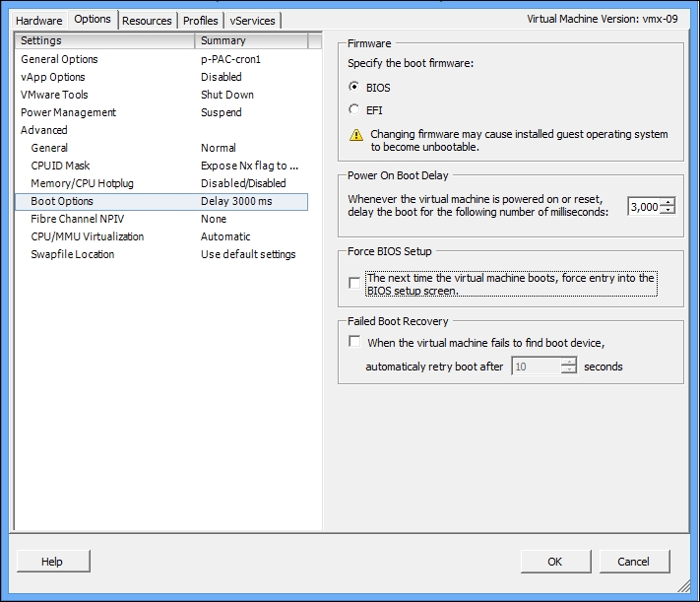Screen dimensions: 700x602
Task: Switch to the vServices tab
Action: coord(252,21)
